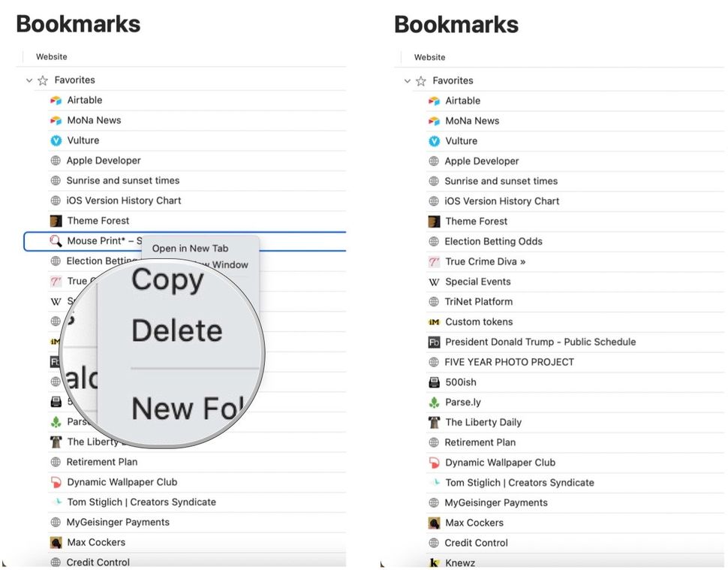This screenshot has width=728, height=570.
Task: Click Max Cockers icon in left list
Action: click(56, 542)
